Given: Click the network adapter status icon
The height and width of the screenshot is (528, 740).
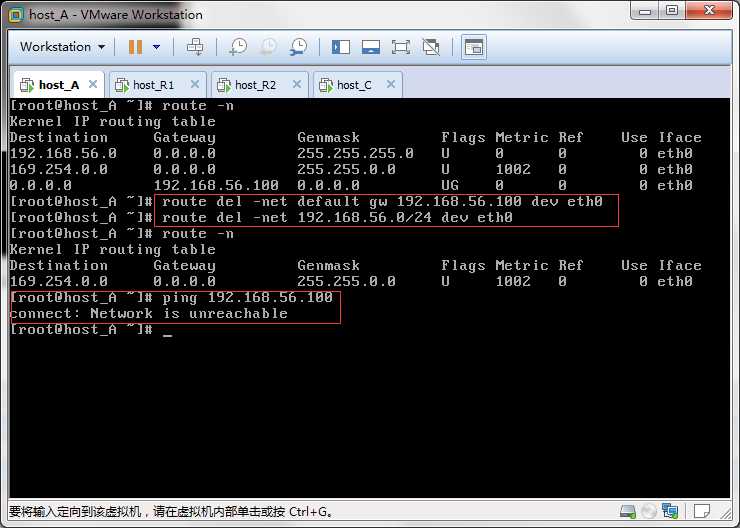Looking at the screenshot, I should tap(670, 511).
